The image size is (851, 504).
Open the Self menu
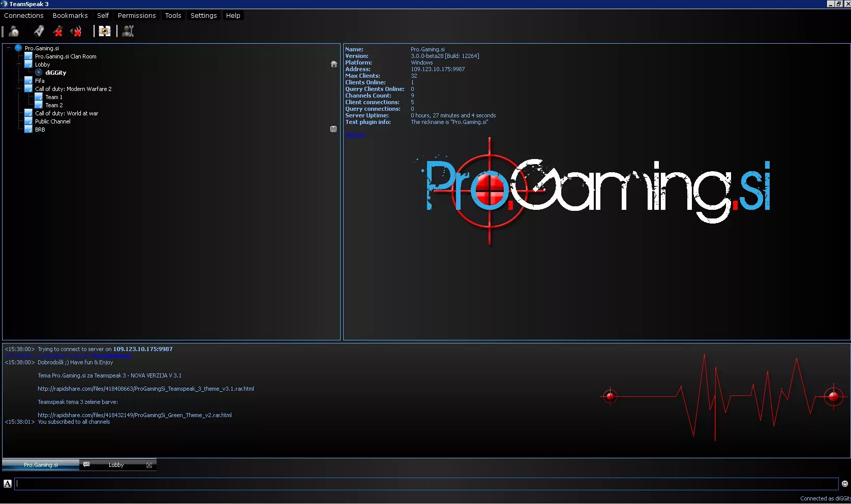(103, 16)
